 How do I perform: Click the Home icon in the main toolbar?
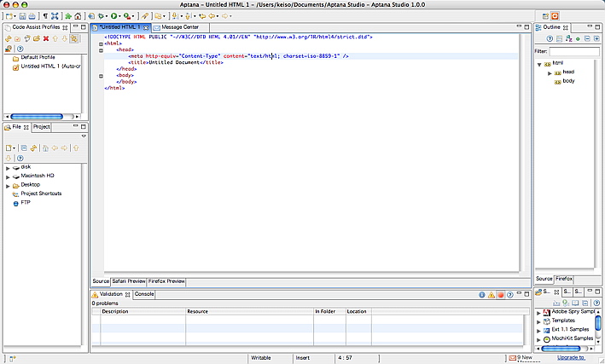coord(79,16)
